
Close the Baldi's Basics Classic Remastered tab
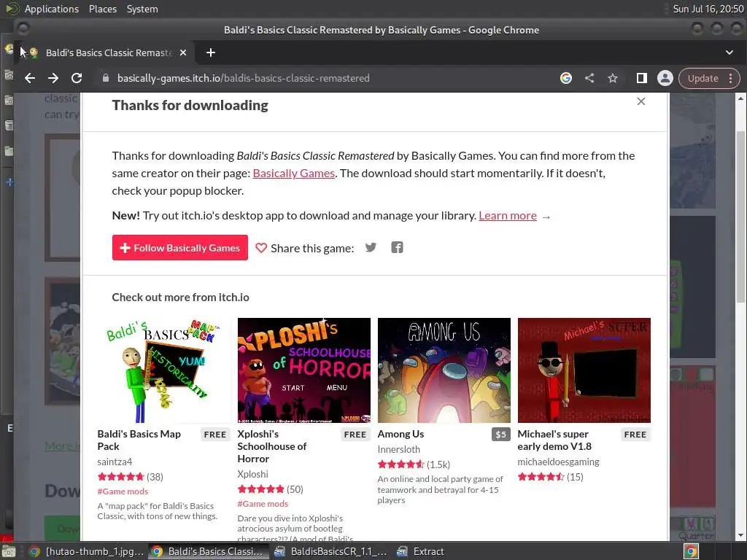[x=183, y=52]
